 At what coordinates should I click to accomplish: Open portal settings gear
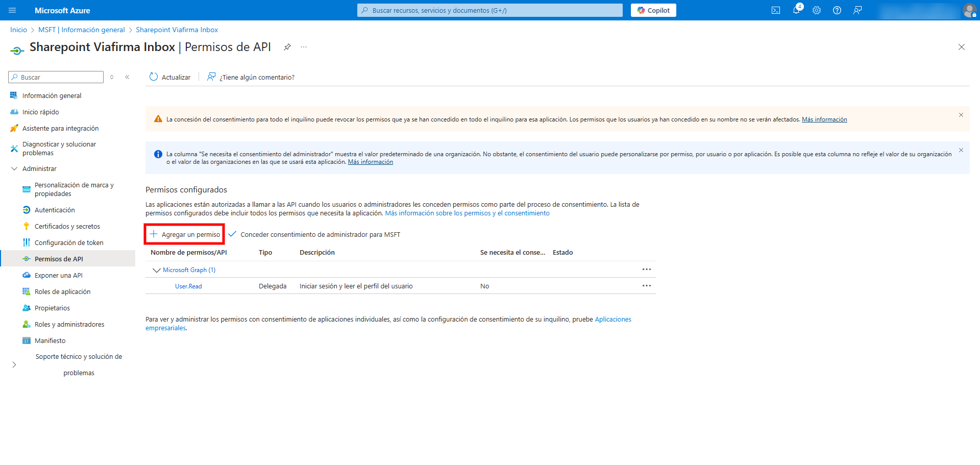pos(817,10)
